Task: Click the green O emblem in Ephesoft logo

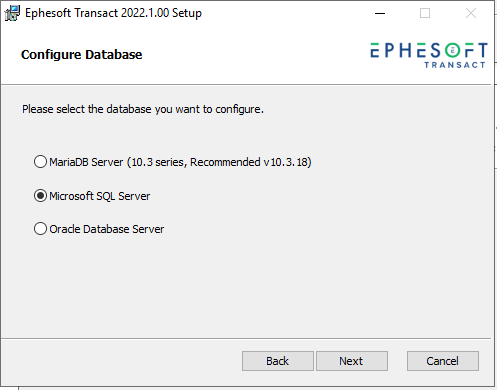Action: tap(452, 50)
